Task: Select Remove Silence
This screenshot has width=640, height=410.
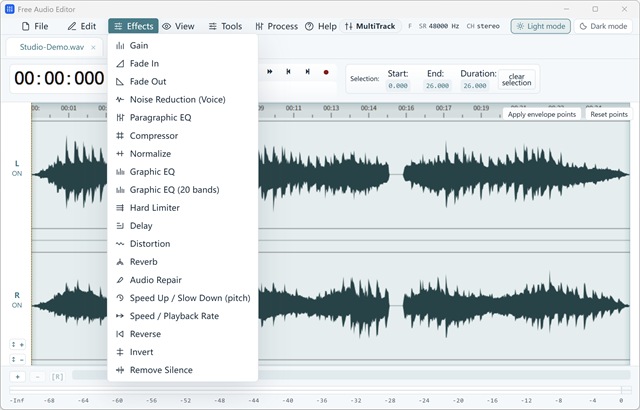Action: [182, 370]
